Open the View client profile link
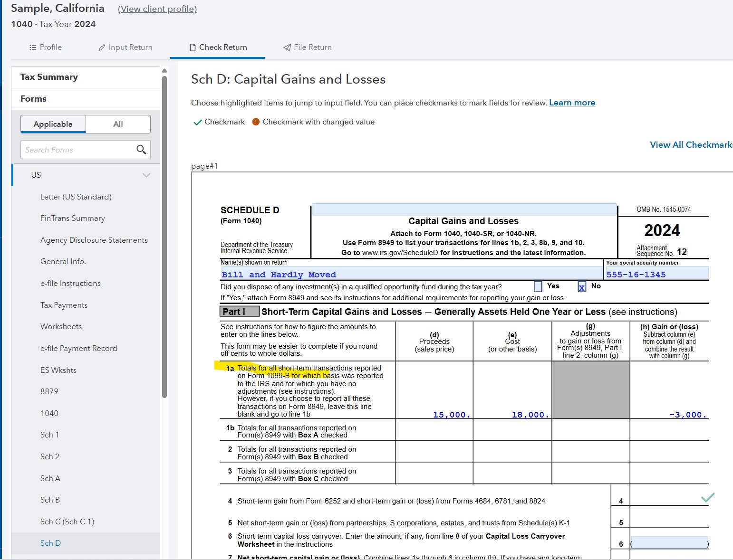733x560 pixels. tap(157, 9)
